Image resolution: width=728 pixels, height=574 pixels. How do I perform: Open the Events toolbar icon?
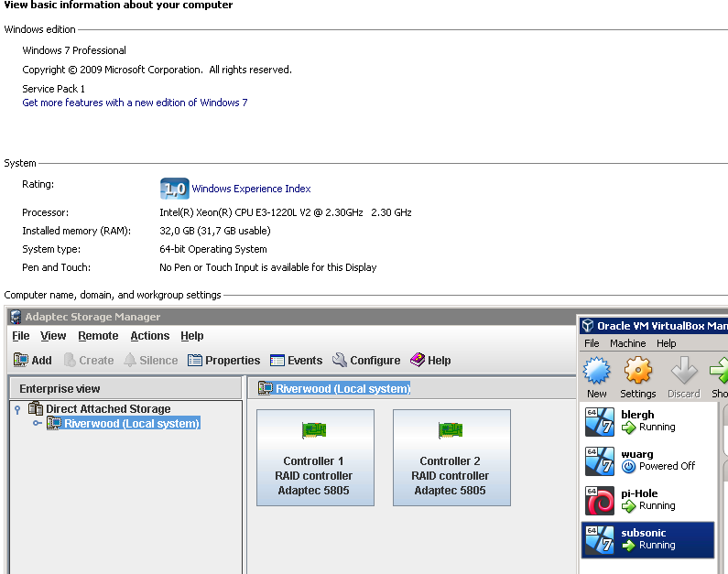point(277,360)
